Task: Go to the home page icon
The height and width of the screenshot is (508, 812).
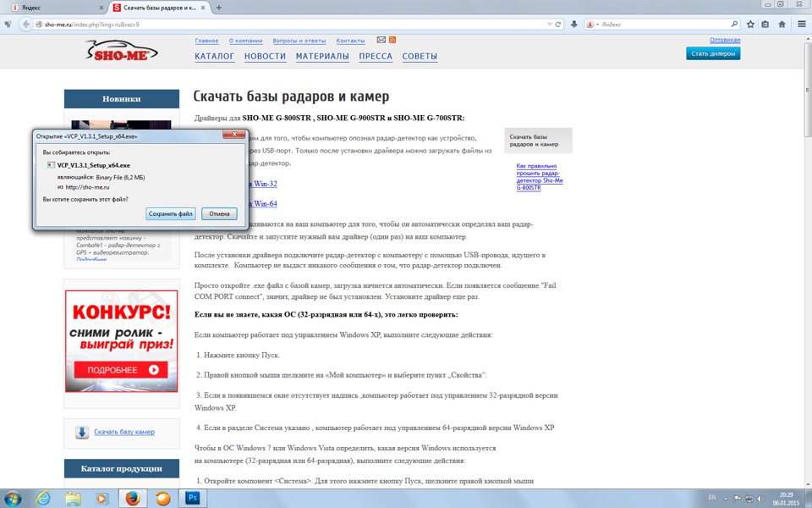Action: (782, 25)
